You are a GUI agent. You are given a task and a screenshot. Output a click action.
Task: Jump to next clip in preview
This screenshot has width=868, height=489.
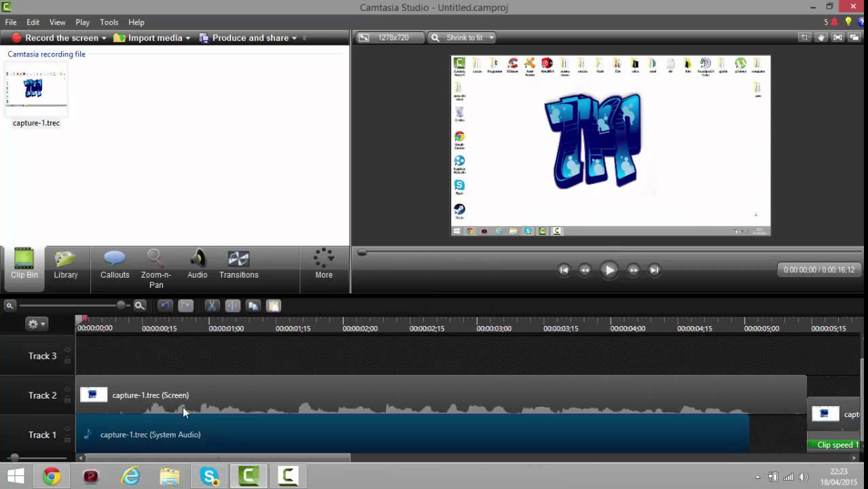tap(654, 270)
